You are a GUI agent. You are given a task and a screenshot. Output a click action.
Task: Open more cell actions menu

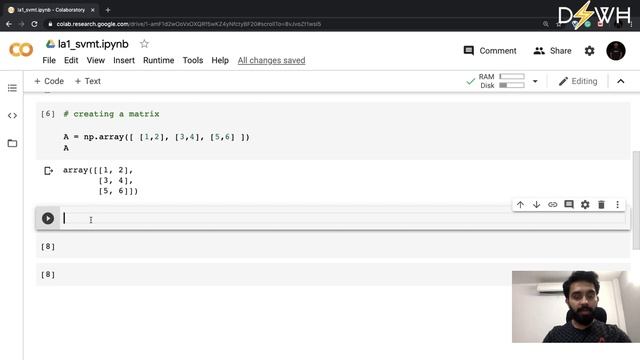pyautogui.click(x=618, y=204)
